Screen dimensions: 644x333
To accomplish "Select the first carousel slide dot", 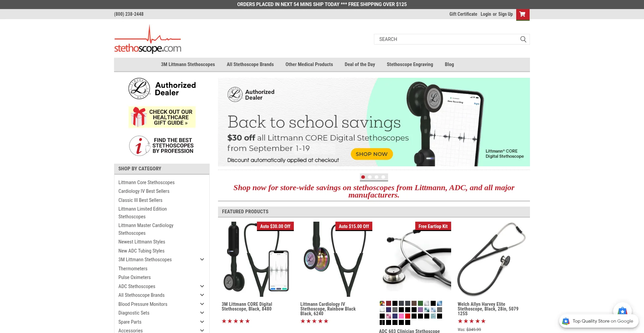I will click(x=363, y=177).
